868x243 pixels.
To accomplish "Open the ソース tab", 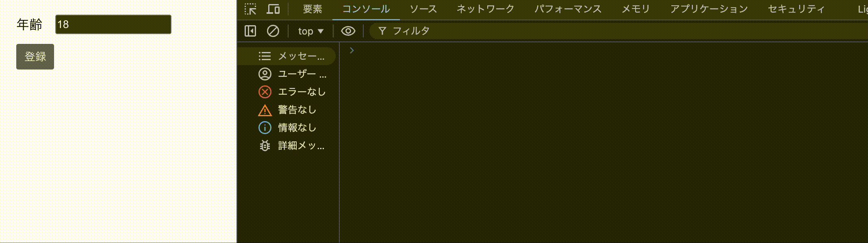I will 423,9.
